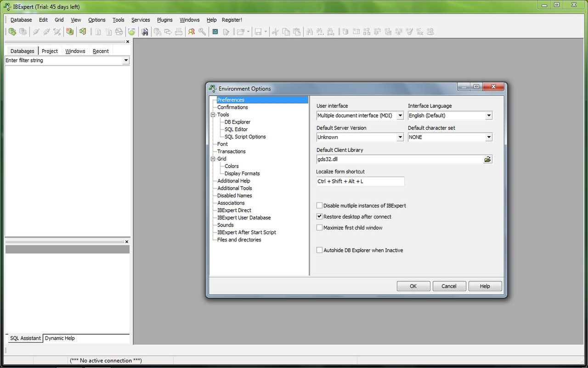Click the green circle toolbar icon

[x=131, y=32]
